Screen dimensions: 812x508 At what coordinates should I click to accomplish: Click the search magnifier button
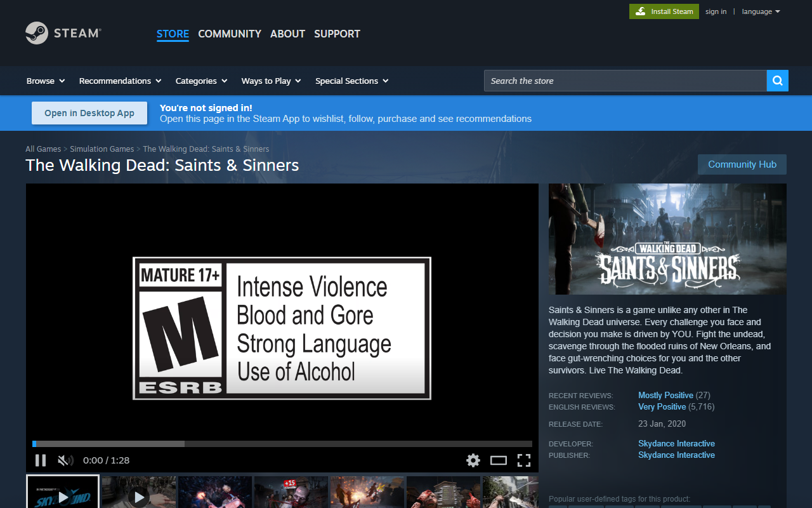point(778,81)
